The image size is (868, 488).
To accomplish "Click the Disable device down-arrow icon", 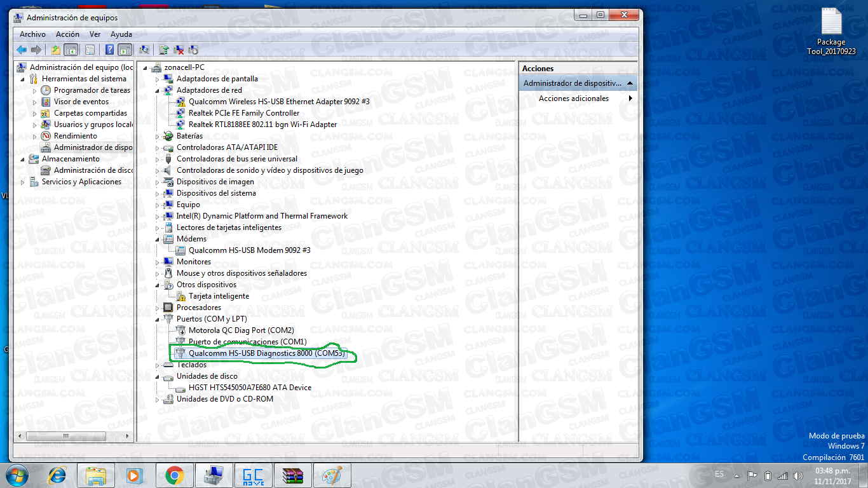I will point(193,50).
